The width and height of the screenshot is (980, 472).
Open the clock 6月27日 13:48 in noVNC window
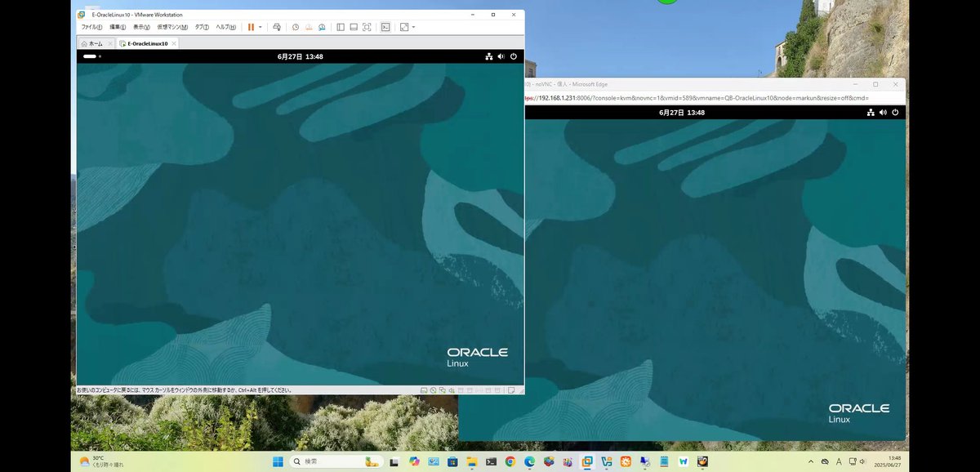(682, 112)
